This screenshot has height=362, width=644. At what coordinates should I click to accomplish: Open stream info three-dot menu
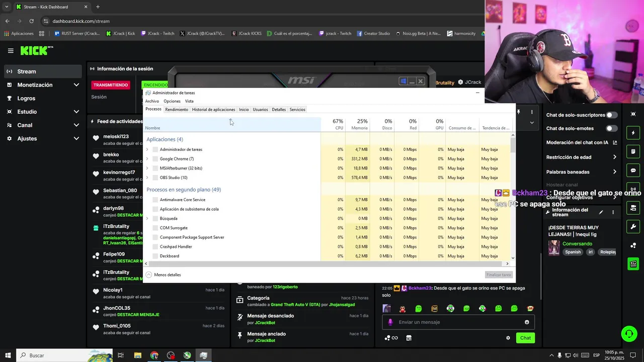(x=613, y=212)
